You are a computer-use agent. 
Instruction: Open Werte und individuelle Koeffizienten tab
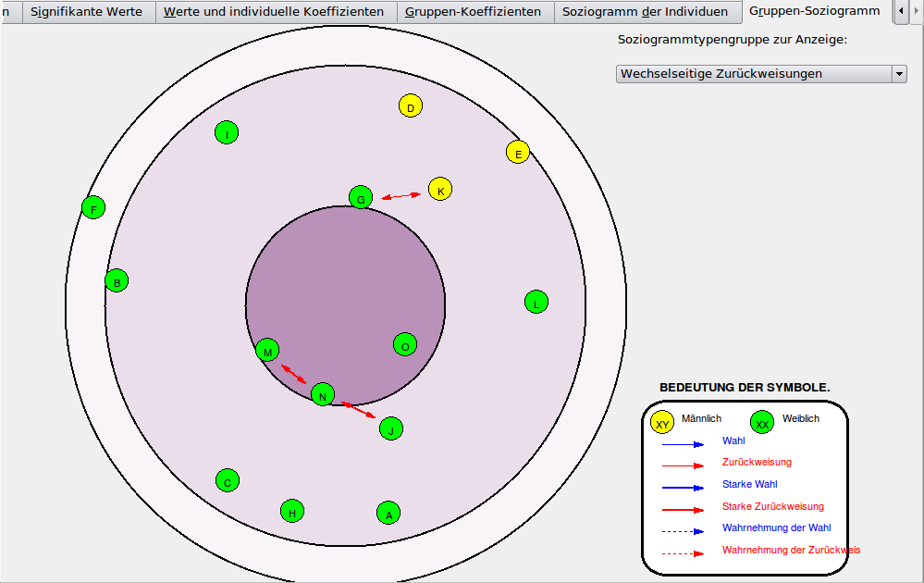tap(274, 12)
